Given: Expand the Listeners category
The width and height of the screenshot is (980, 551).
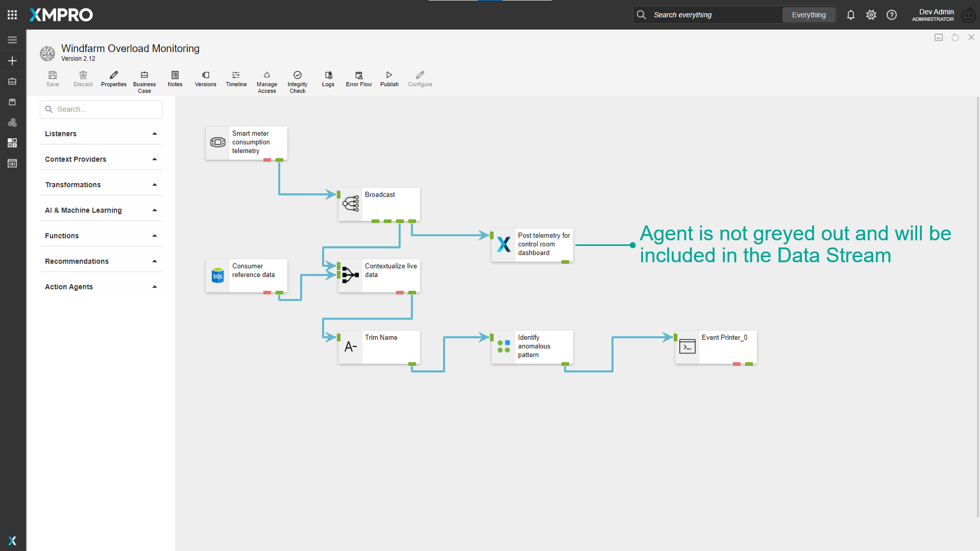Looking at the screenshot, I should 101,134.
